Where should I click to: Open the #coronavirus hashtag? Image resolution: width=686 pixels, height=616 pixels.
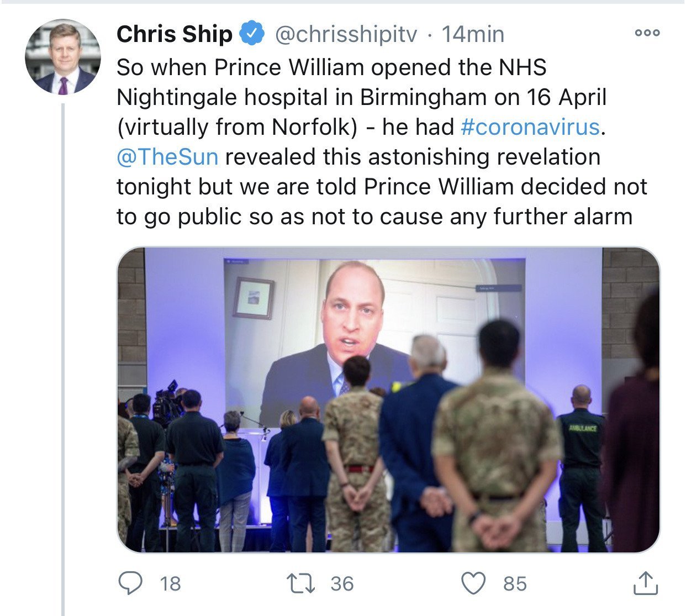(530, 127)
